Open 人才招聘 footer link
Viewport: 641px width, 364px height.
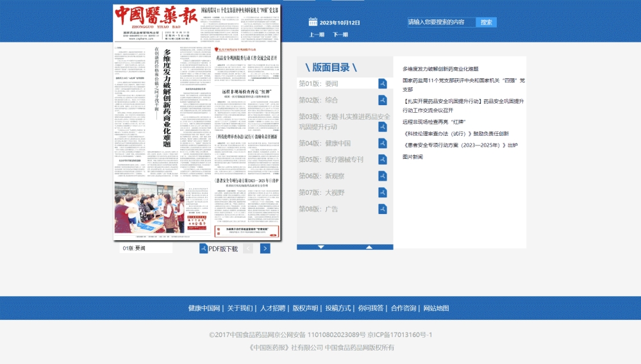click(272, 308)
